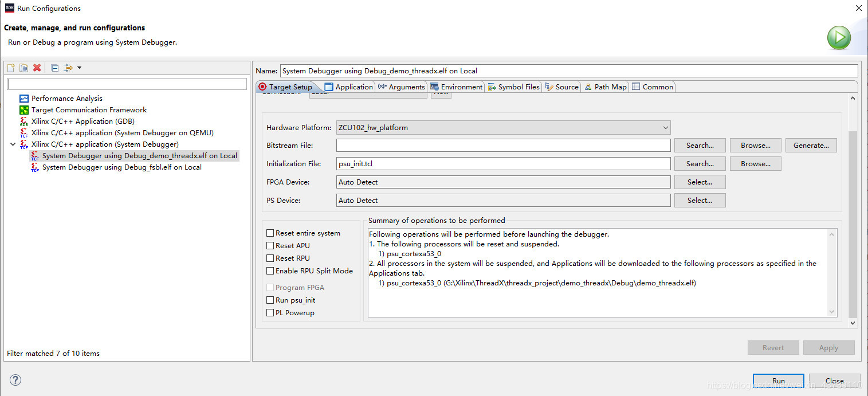Image resolution: width=868 pixels, height=396 pixels.
Task: Click Search button for Initialization File
Action: [700, 164]
